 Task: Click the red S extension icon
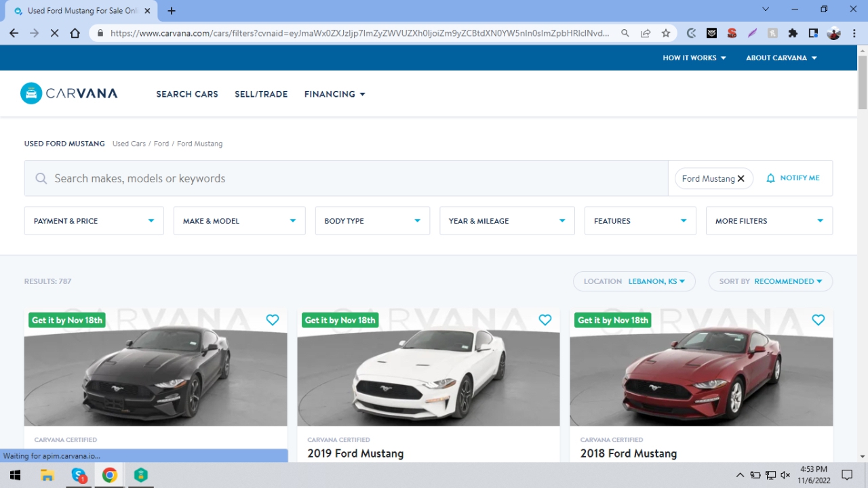(x=732, y=33)
